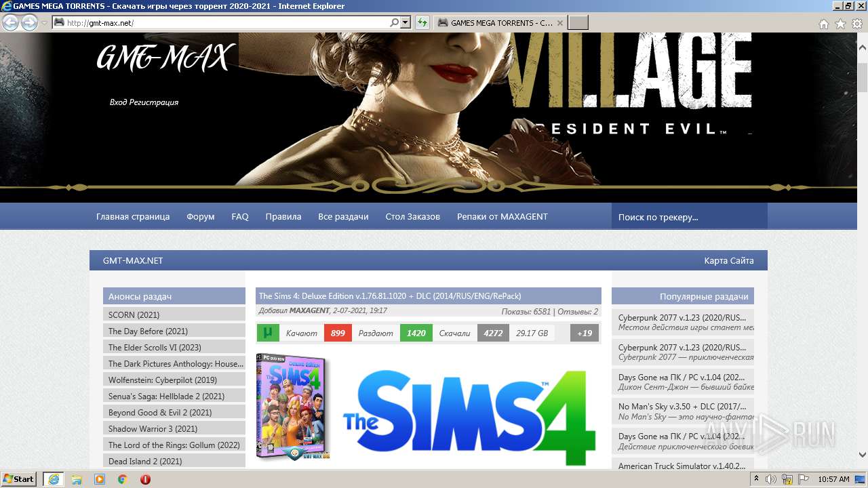
Task: Open second Cyberpunk 2077 entry with приключенческая text
Action: (x=683, y=352)
